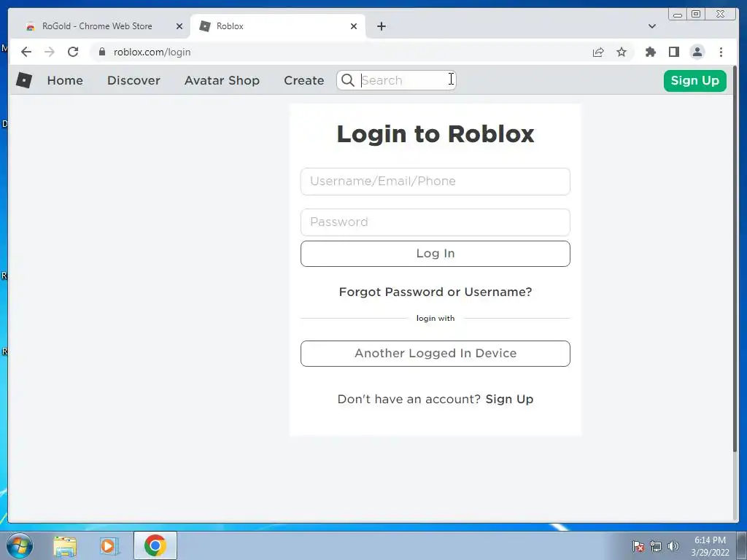The image size is (747, 560).
Task: Open a new tab with the plus button
Action: click(x=381, y=26)
